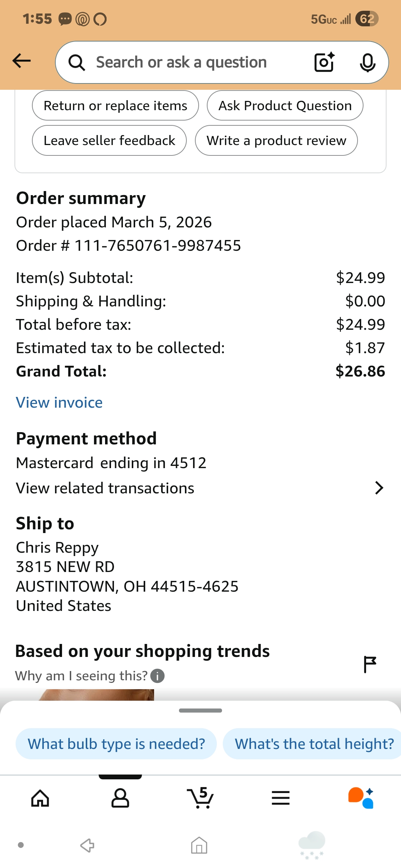Open the account profile tab
This screenshot has height=868, width=401.
click(120, 798)
